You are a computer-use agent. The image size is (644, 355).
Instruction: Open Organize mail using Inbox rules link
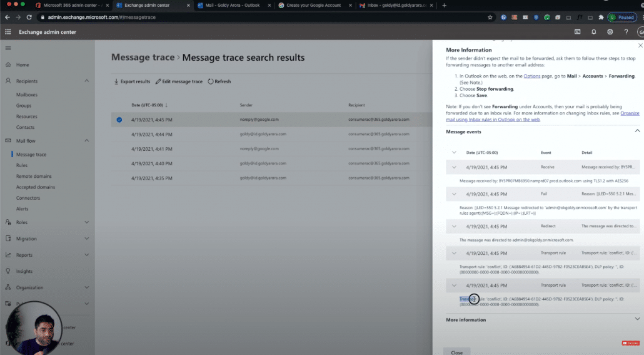tap(543, 116)
